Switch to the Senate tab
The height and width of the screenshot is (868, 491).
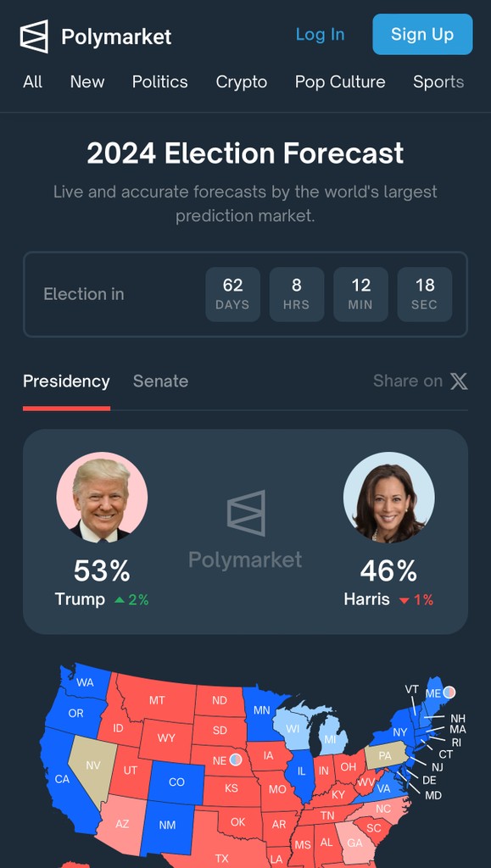pos(160,381)
